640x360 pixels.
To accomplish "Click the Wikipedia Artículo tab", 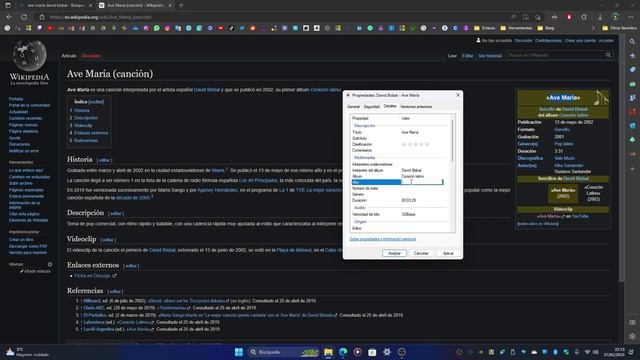I will click(x=69, y=56).
